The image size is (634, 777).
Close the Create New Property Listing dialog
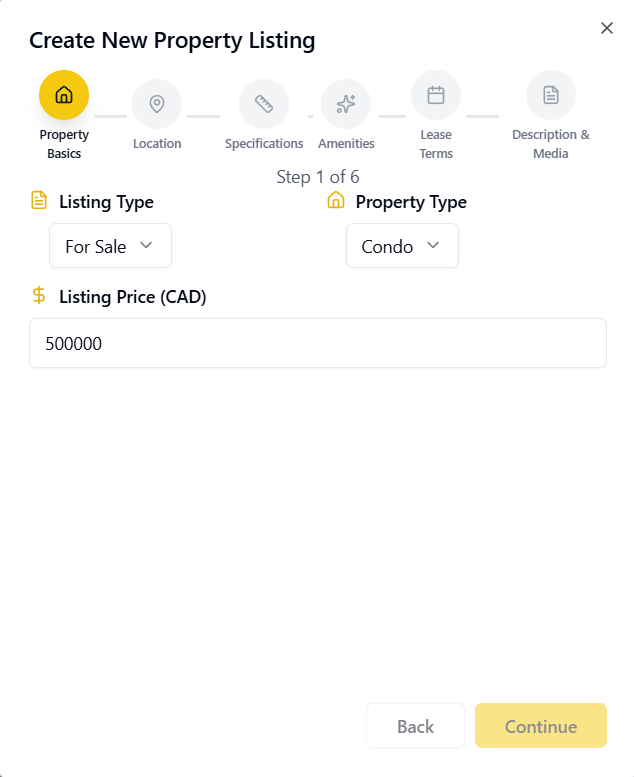point(606,28)
